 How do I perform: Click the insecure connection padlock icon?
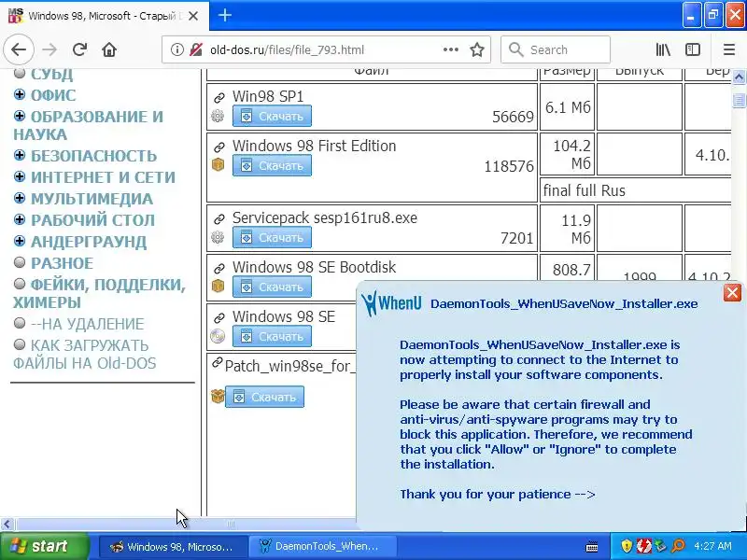click(x=196, y=49)
